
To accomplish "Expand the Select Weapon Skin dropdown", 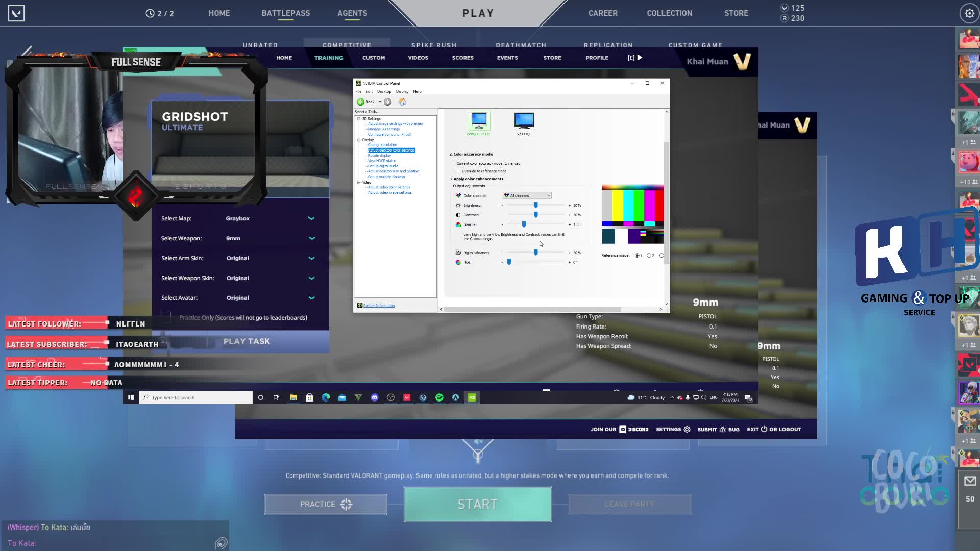I will 311,278.
